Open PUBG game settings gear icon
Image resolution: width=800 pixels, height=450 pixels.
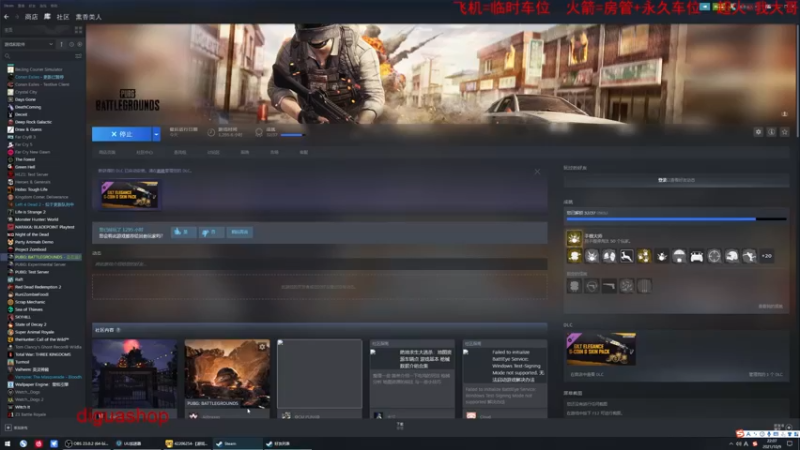click(x=758, y=132)
